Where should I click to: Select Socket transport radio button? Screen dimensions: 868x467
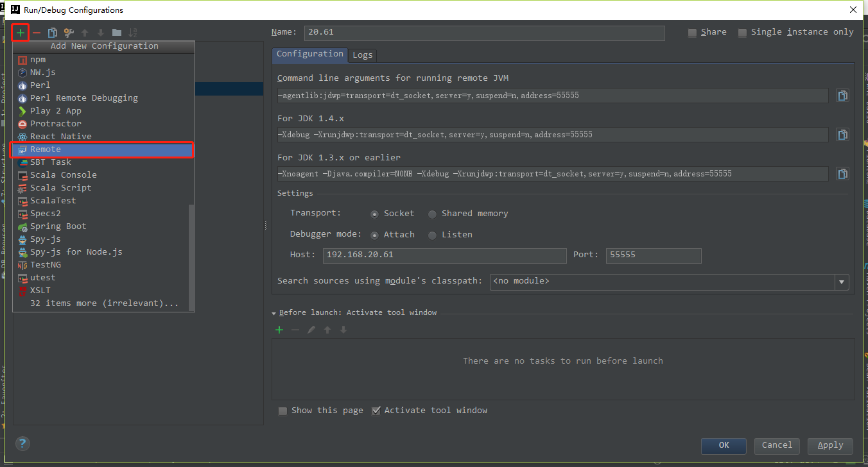(374, 214)
